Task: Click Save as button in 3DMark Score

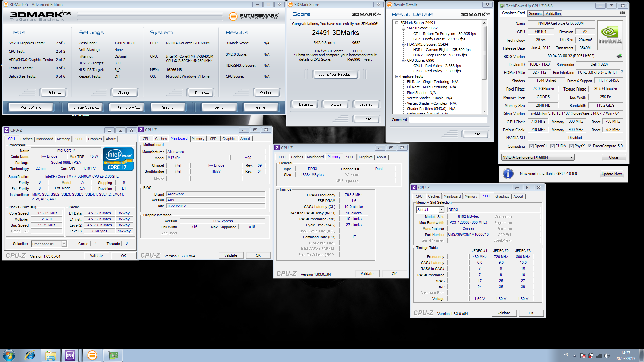Action: coord(367,104)
